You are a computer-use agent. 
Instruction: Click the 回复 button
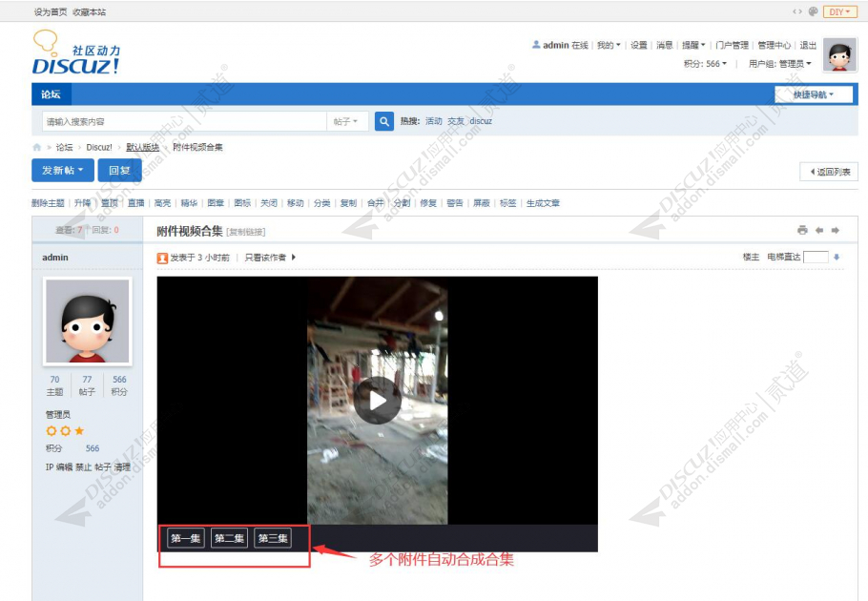coord(119,171)
